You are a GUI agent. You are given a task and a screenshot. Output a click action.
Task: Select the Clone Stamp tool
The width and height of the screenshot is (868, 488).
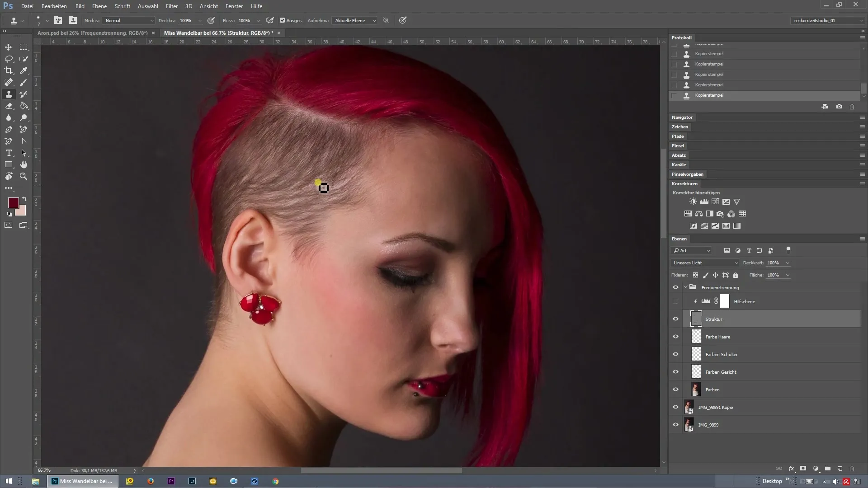tap(9, 94)
